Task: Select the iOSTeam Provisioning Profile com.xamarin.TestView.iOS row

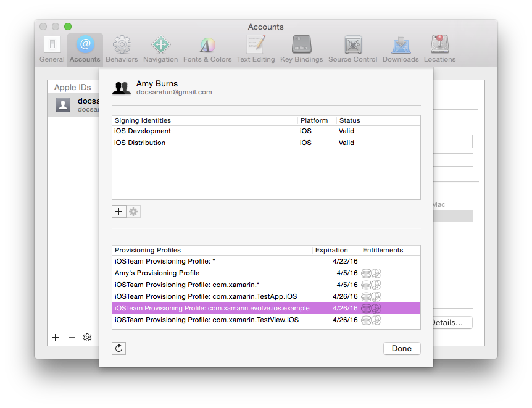Action: [216, 320]
